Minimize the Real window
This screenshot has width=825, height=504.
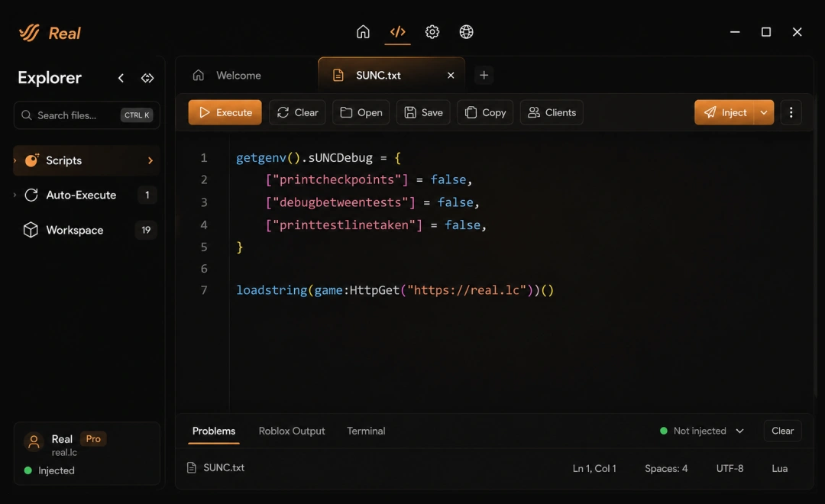[x=735, y=32]
